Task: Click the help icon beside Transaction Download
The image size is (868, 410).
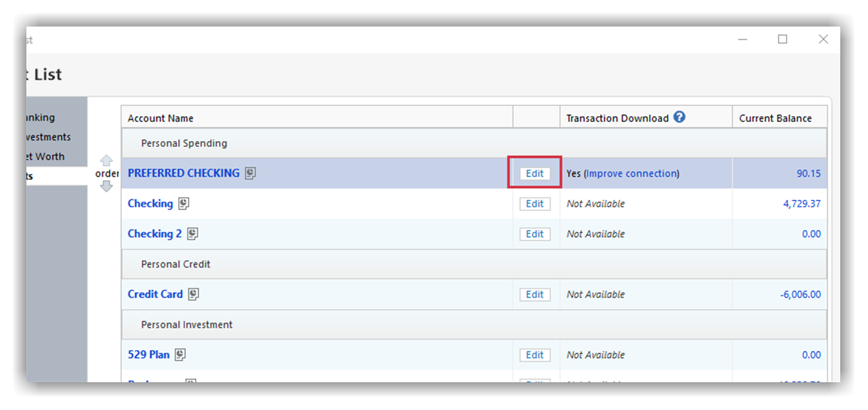Action: (679, 117)
